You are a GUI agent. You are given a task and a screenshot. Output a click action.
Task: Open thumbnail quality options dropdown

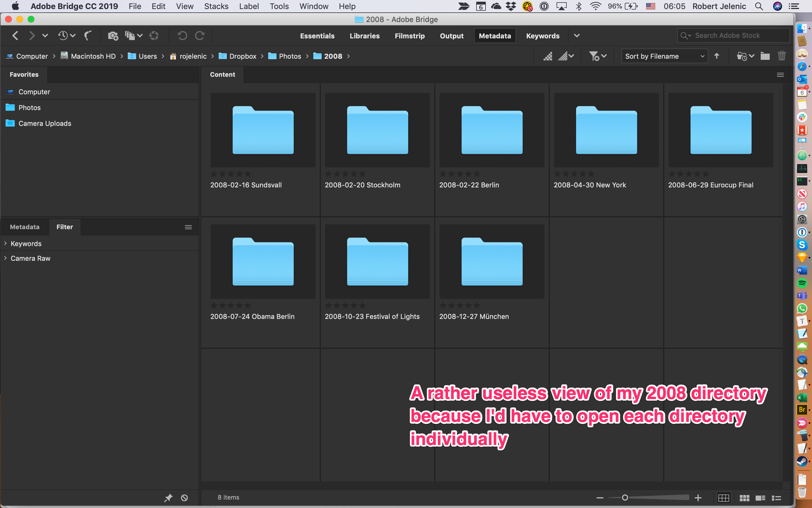566,56
